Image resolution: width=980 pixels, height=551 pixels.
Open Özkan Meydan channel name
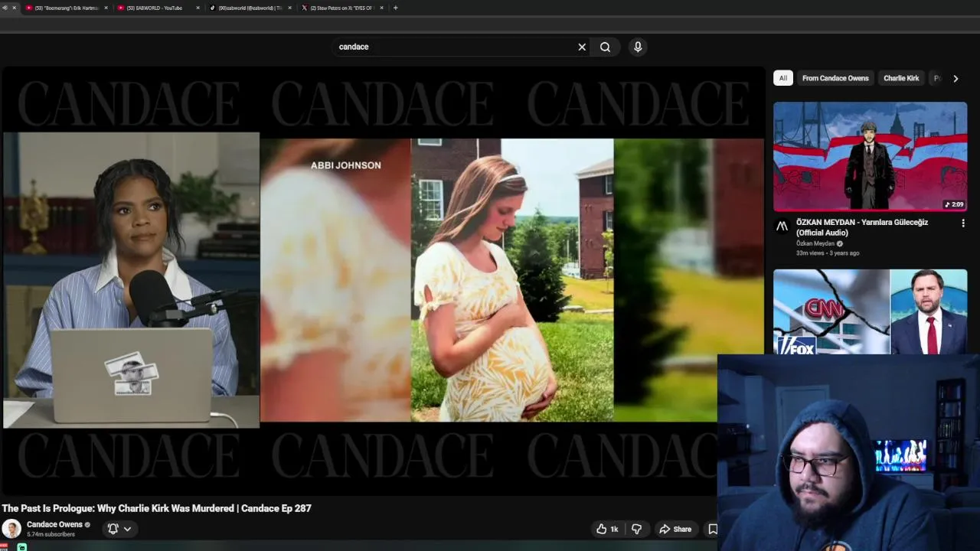tap(815, 243)
